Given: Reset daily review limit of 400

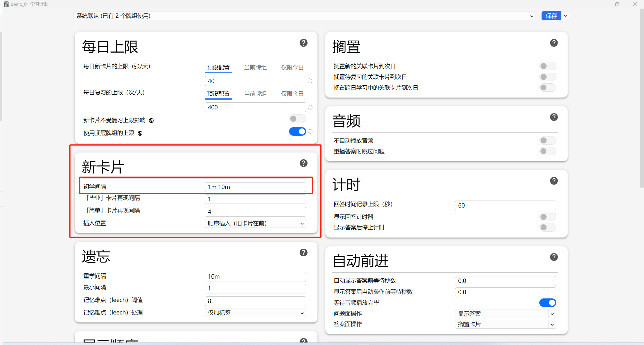Looking at the screenshot, I should point(310,107).
